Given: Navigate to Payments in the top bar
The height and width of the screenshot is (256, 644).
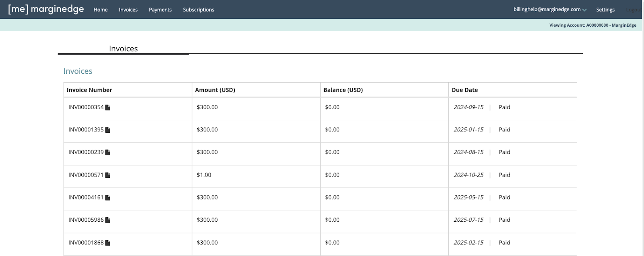Looking at the screenshot, I should click(x=160, y=10).
